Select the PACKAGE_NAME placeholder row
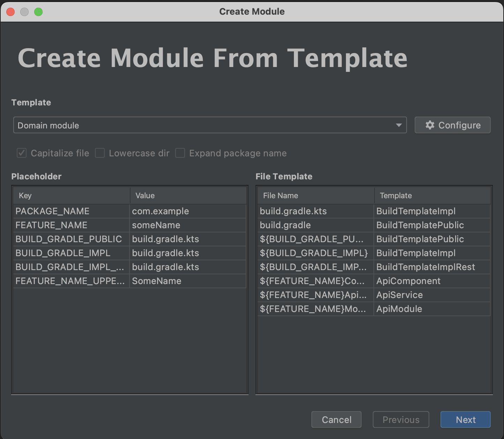504x439 pixels. pyautogui.click(x=52, y=211)
